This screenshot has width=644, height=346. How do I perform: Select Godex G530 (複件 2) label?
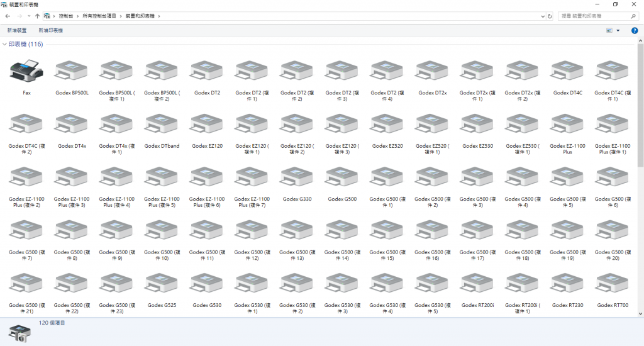(x=297, y=308)
